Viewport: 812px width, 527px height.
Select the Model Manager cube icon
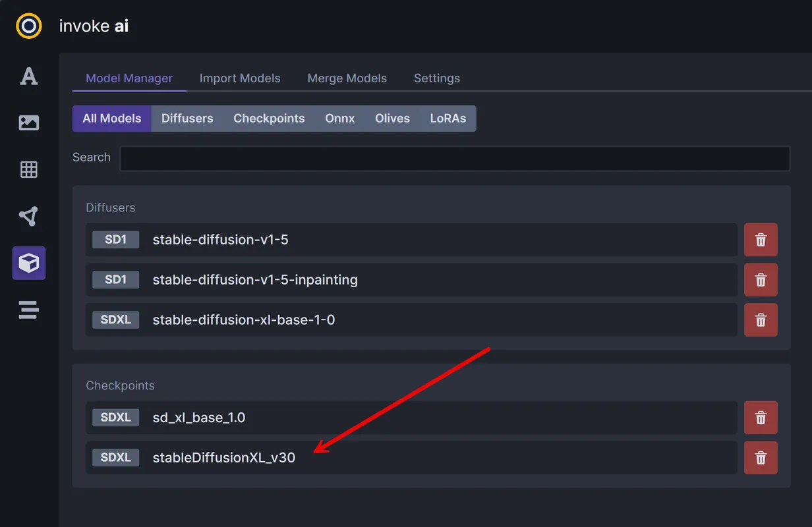[x=28, y=263]
